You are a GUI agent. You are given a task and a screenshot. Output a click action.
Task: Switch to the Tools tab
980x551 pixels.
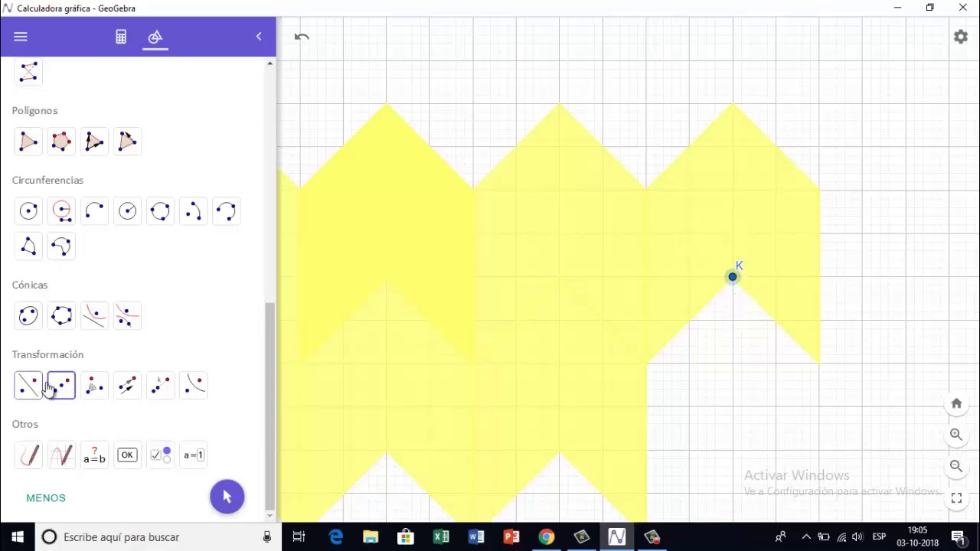[155, 37]
